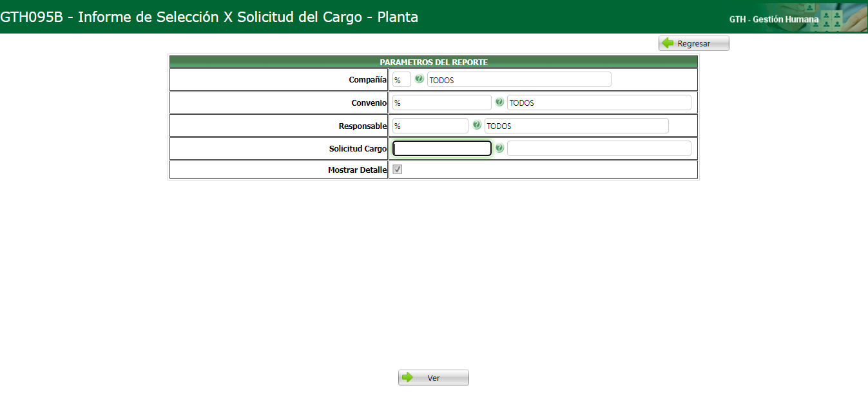868x412 pixels.
Task: Click the TODOS field beside Compañía
Action: click(x=519, y=79)
